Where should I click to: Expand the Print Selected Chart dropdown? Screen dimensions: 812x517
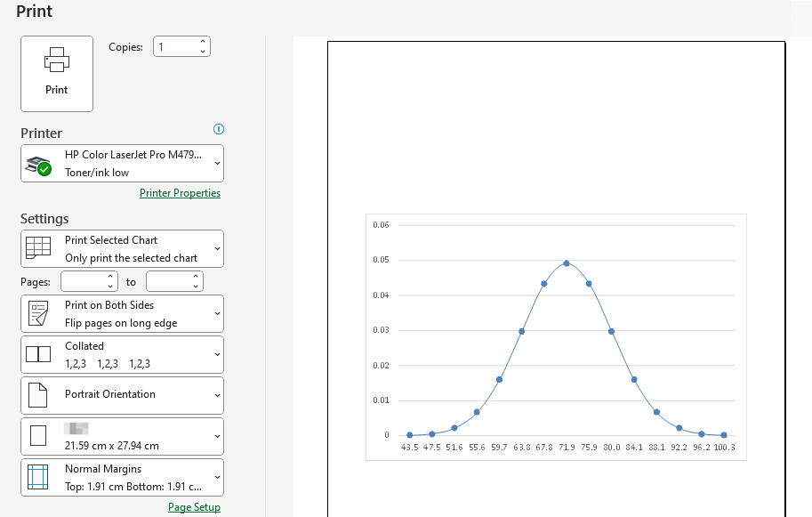218,249
